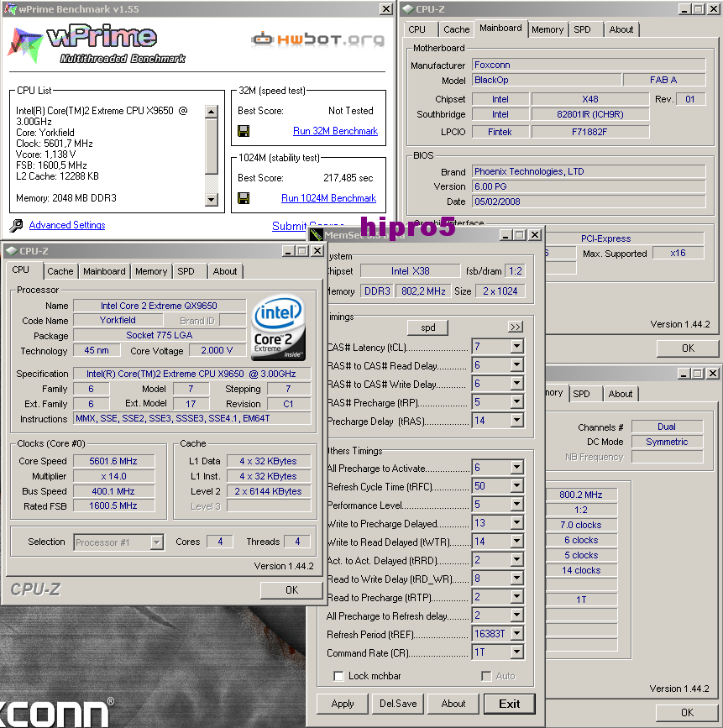Select Memory tab in the Mainboard CPU-Z window
Viewport: 723px width, 728px height.
click(x=547, y=29)
